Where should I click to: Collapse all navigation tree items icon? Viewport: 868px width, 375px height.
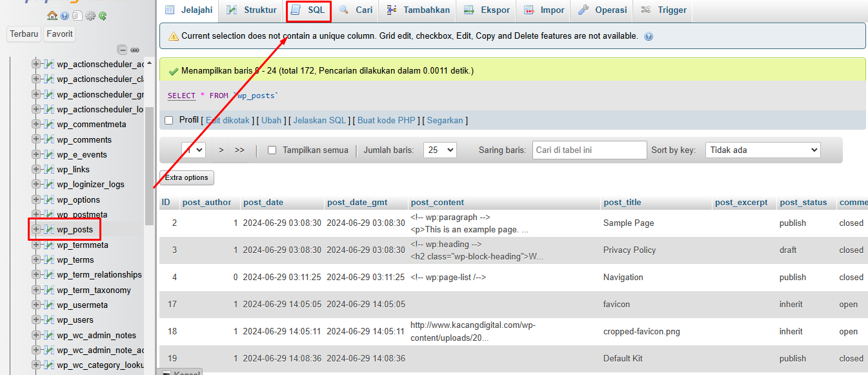point(122,50)
